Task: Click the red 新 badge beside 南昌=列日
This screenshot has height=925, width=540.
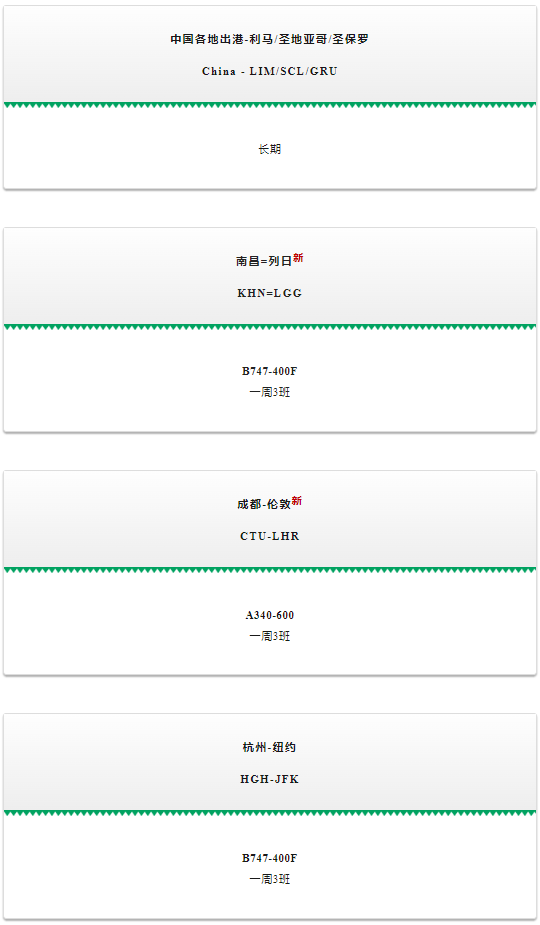Action: pos(298,258)
